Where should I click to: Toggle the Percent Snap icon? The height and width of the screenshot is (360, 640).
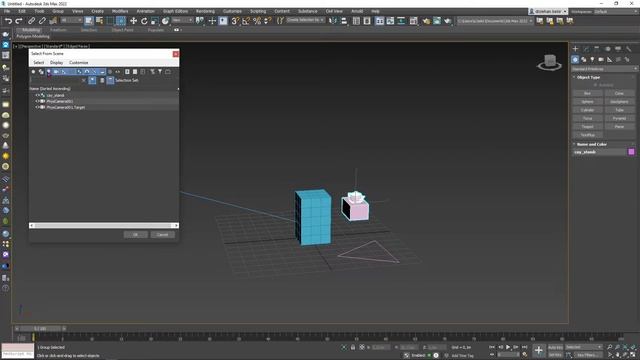[257, 21]
